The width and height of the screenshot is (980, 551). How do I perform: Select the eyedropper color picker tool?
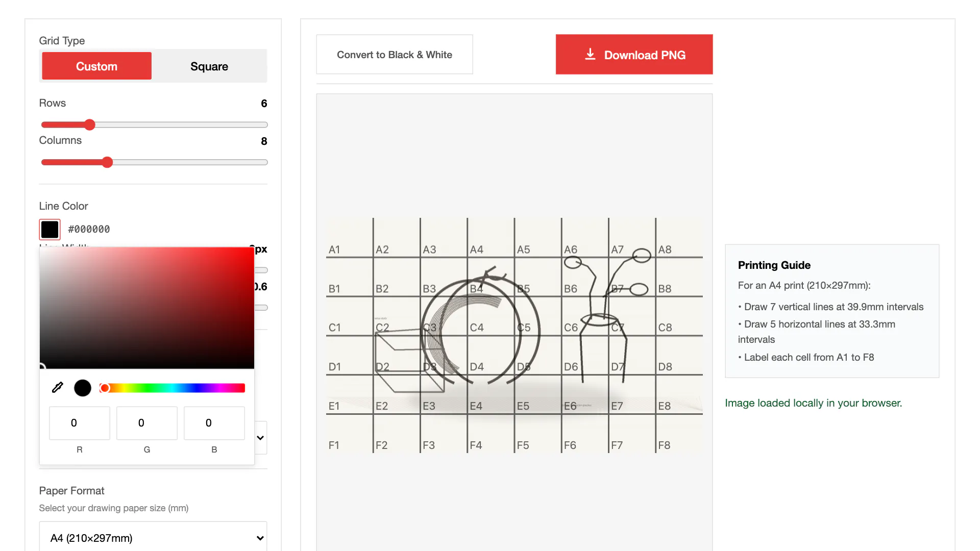tap(58, 388)
